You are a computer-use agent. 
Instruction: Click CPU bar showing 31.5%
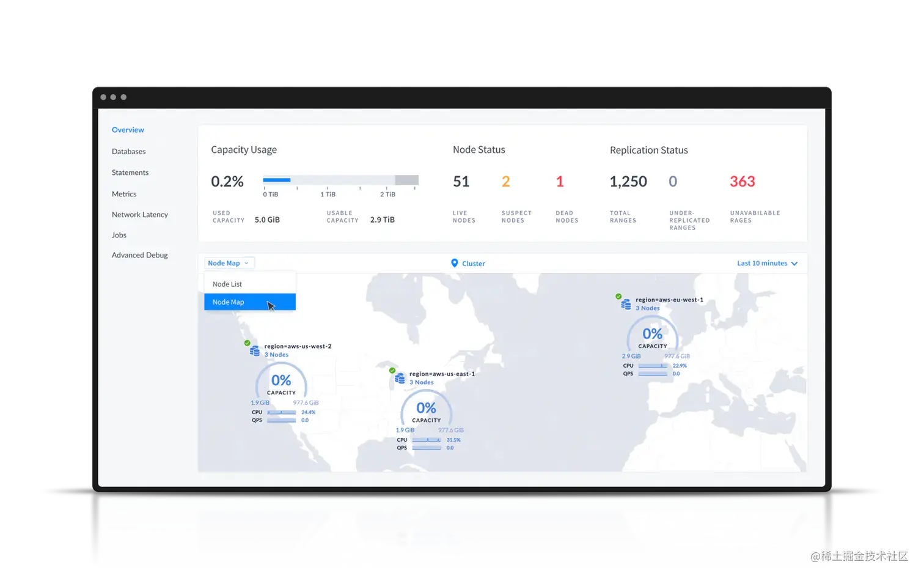[x=427, y=440]
